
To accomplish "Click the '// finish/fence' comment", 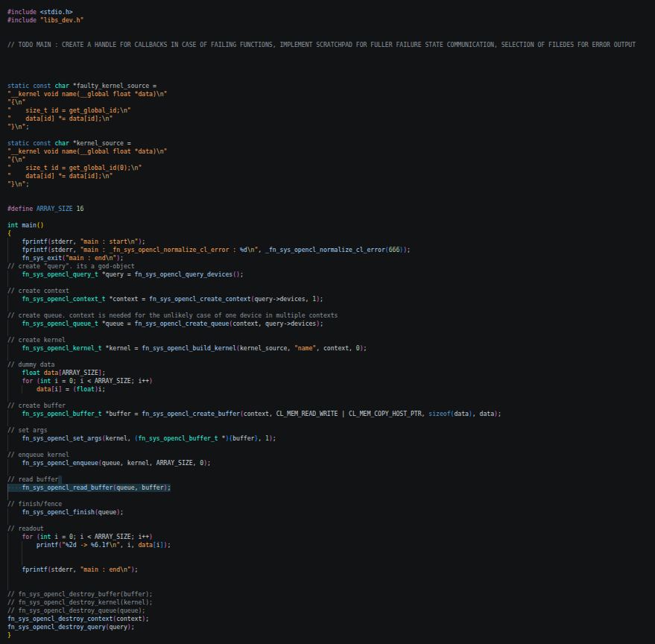I will pyautogui.click(x=35, y=504).
